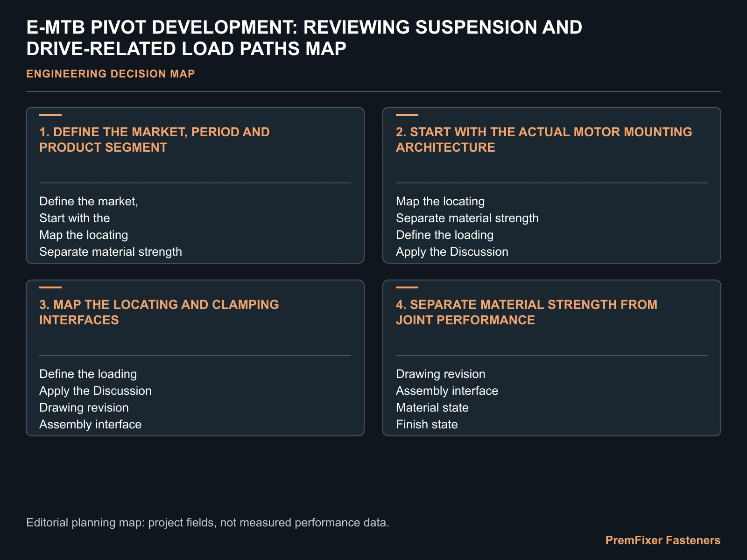Click the main title 'E-MTB Pivot Development' heading
747x560 pixels.
point(304,38)
